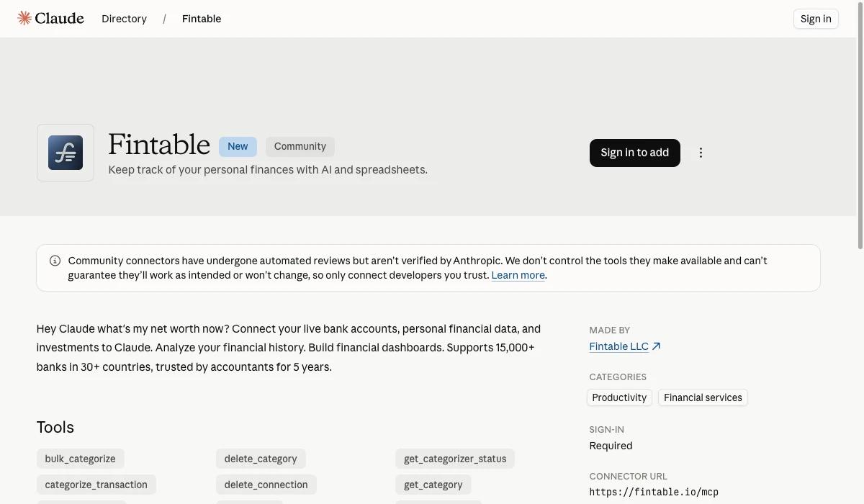Click the Sign in to add button

click(x=635, y=153)
